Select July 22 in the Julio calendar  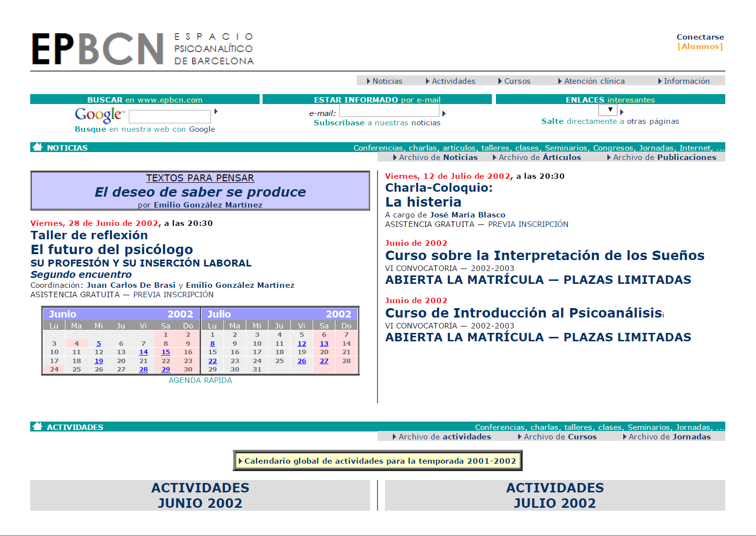213,361
